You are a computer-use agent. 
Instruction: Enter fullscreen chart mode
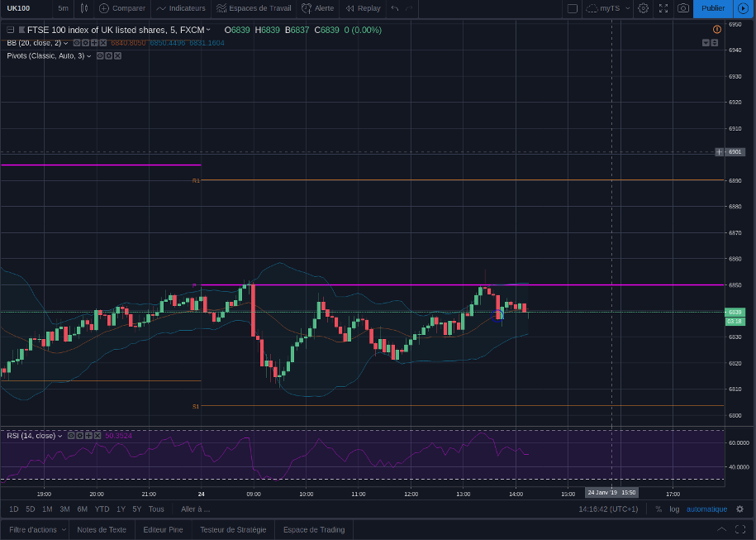click(x=663, y=8)
